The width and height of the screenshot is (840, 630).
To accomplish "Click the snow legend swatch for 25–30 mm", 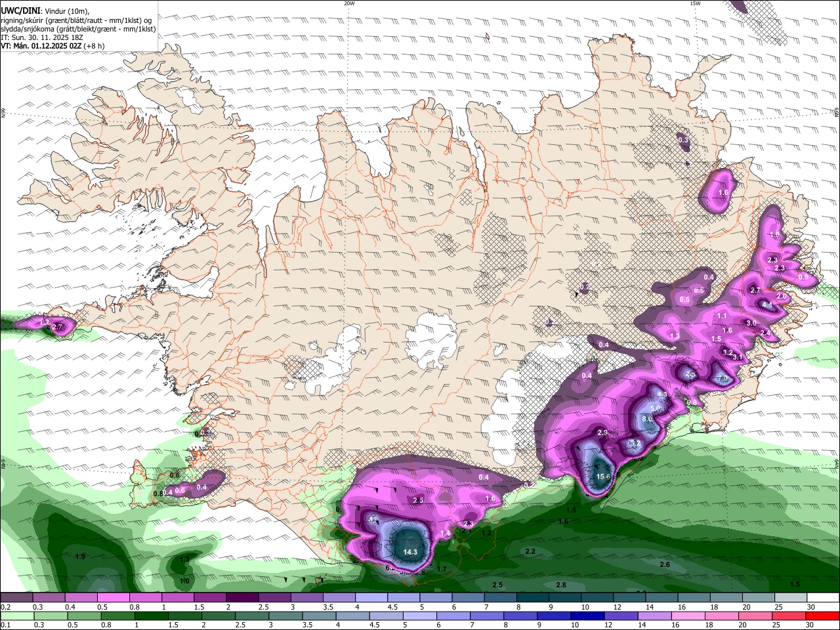I will pyautogui.click(x=791, y=598).
